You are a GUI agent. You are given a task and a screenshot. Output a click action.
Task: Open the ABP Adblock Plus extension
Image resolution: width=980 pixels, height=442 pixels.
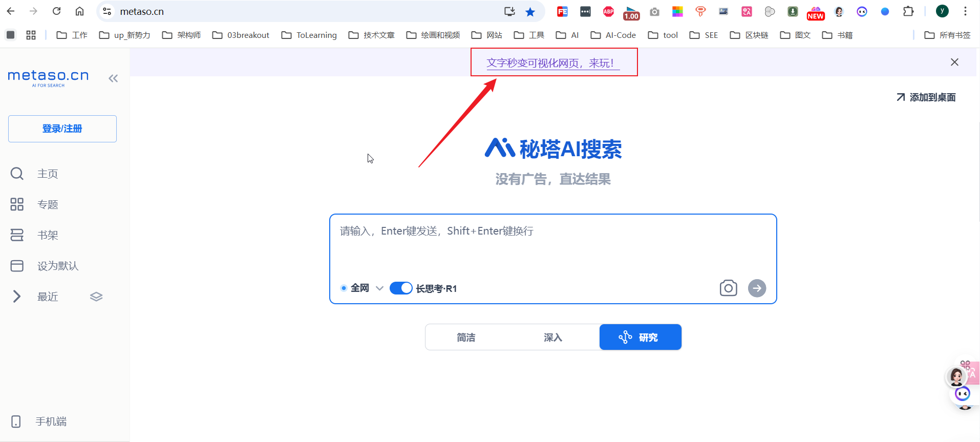608,12
